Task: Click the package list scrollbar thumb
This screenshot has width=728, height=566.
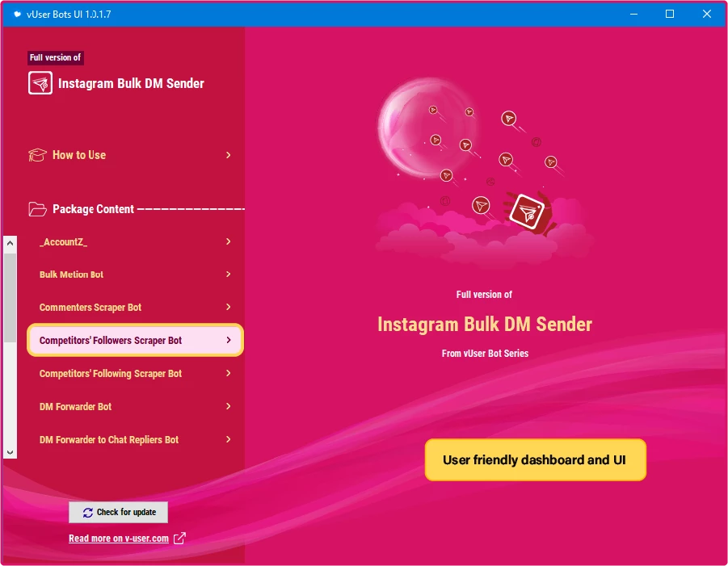Action: [11, 298]
